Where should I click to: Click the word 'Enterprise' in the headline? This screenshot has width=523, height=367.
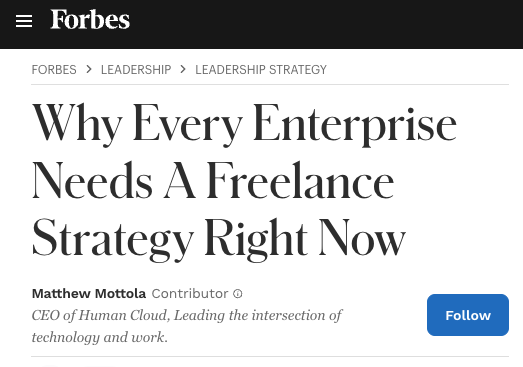click(355, 125)
